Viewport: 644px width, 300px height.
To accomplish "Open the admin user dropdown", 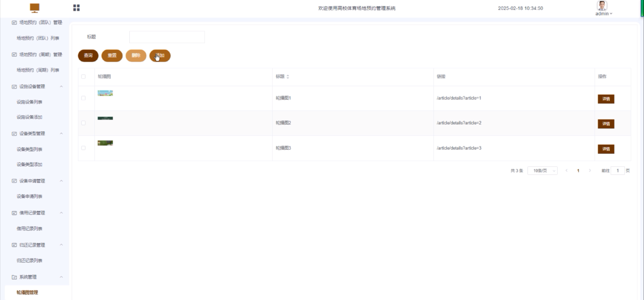I will 604,14.
